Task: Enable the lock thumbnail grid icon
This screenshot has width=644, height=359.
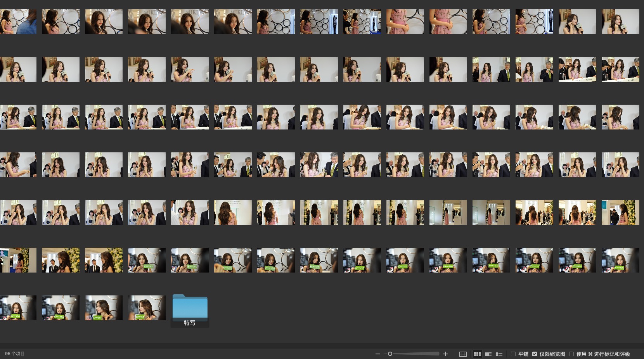Action: (x=463, y=354)
